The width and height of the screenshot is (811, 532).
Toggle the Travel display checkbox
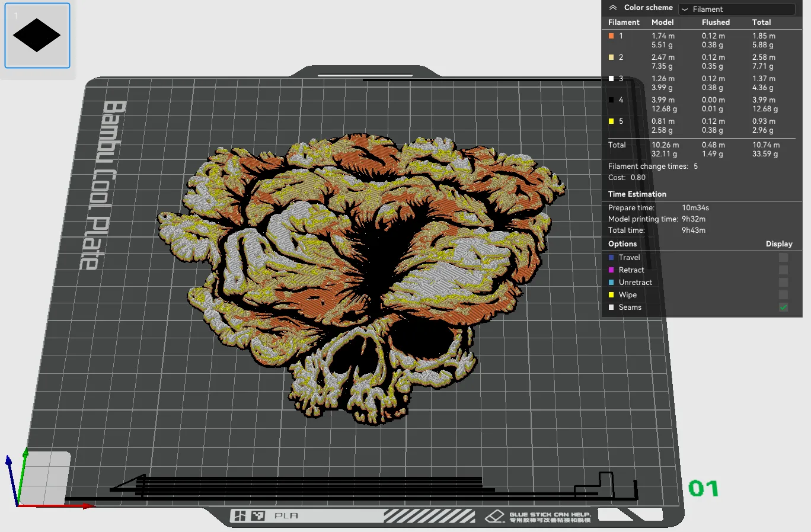783,258
